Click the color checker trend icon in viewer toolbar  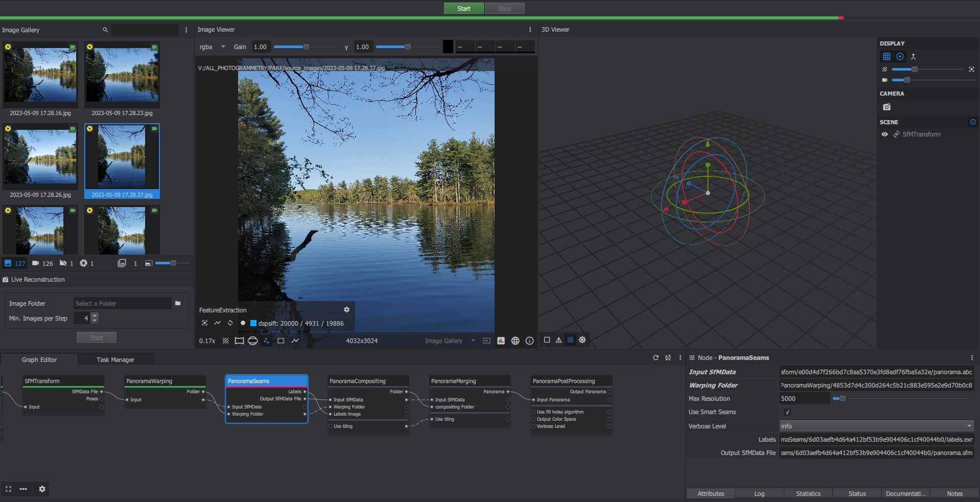point(295,341)
